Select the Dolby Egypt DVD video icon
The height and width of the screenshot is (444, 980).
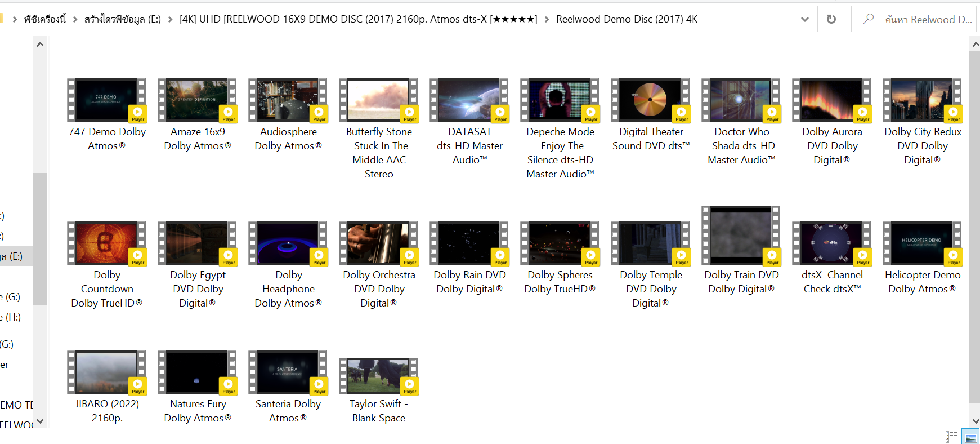coord(198,243)
